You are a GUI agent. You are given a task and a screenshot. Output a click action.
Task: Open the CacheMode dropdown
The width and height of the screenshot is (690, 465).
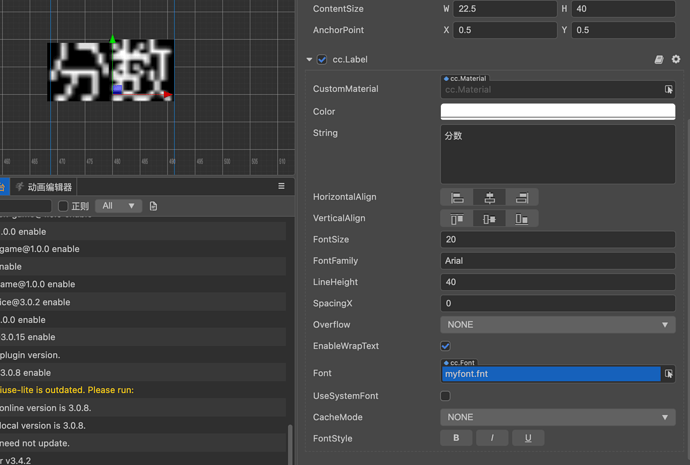click(558, 417)
